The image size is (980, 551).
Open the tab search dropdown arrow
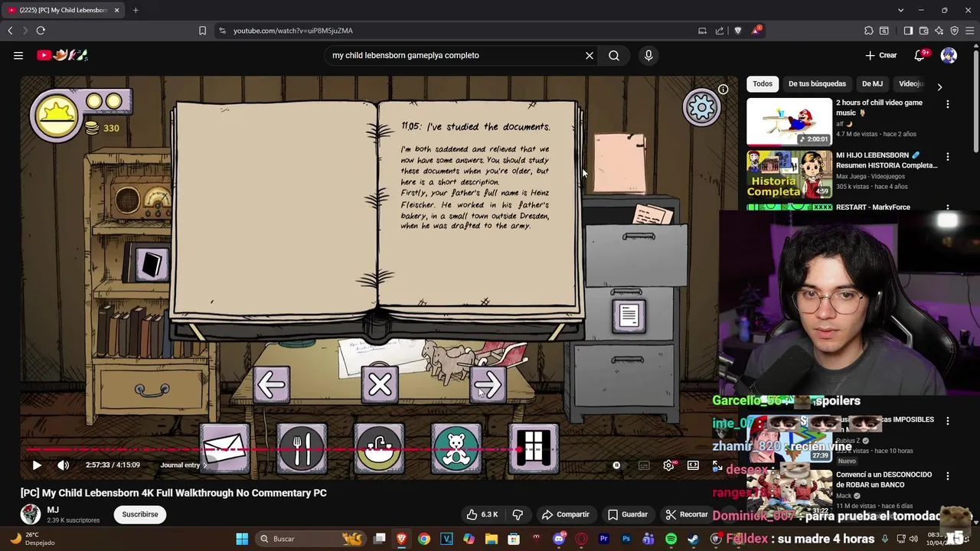[x=900, y=10]
